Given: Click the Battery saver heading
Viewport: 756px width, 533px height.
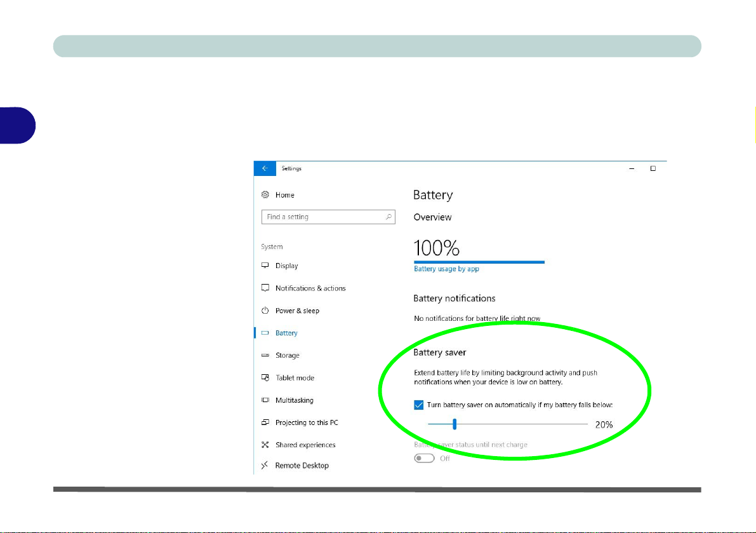Looking at the screenshot, I should coord(440,353).
